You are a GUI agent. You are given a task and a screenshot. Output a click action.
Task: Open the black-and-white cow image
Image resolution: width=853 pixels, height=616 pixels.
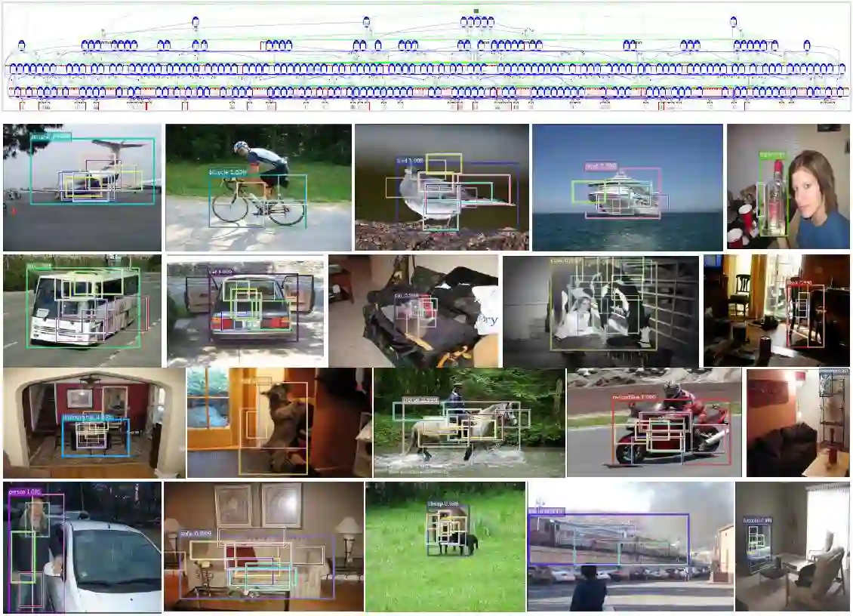(601, 311)
